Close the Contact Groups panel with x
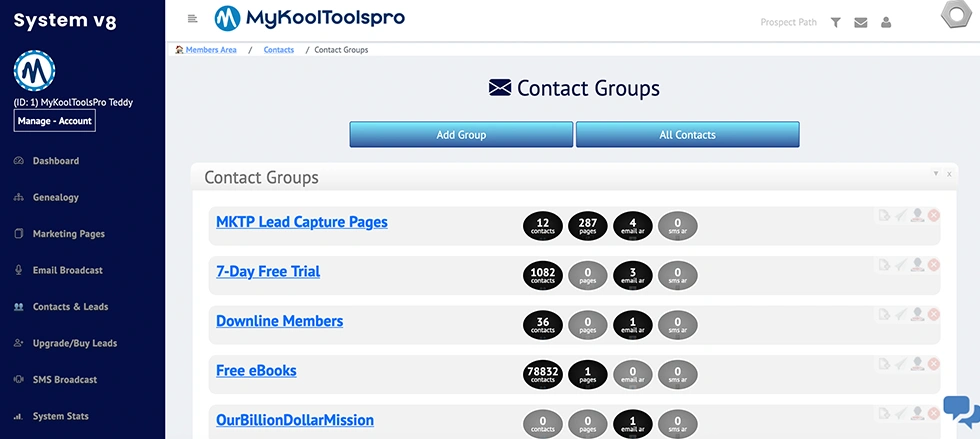This screenshot has height=439, width=980. click(949, 174)
